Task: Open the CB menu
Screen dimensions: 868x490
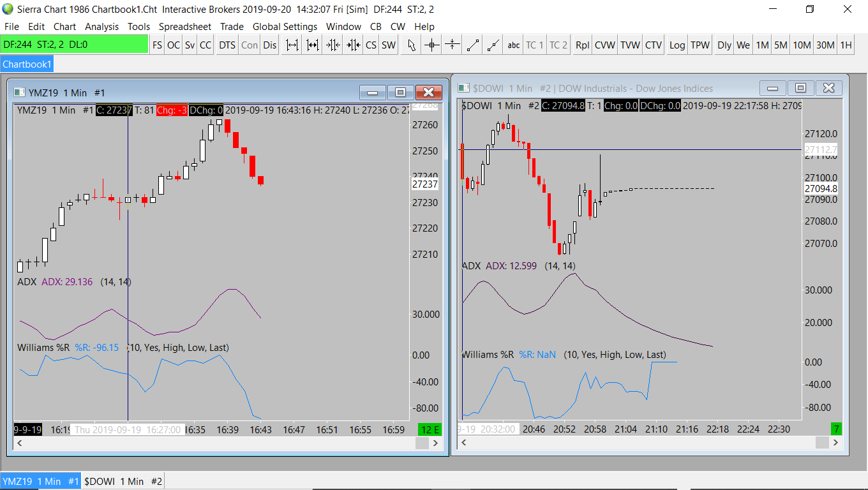Action: click(376, 27)
